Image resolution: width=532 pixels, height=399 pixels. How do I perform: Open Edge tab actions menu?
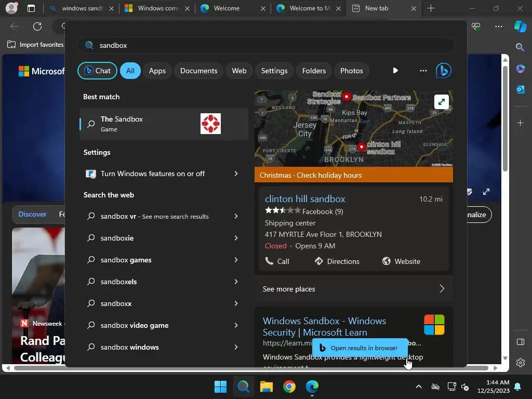tap(31, 8)
